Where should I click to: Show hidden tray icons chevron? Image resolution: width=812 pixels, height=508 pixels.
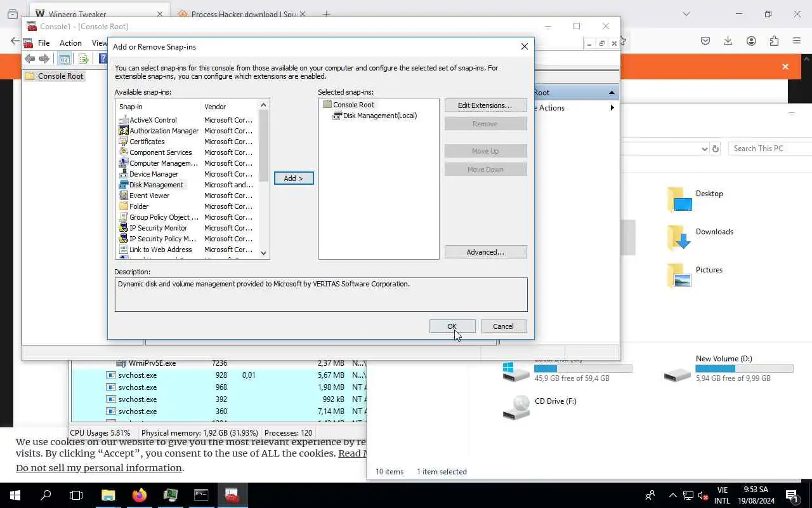(x=672, y=495)
